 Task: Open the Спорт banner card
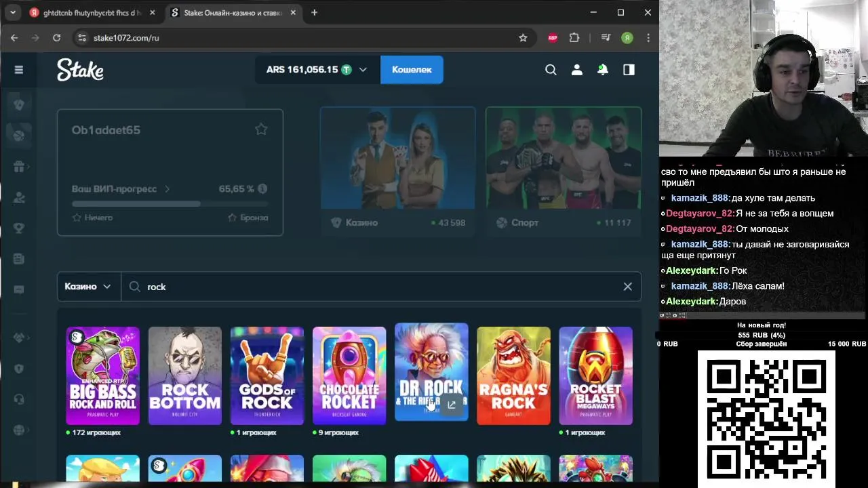[x=564, y=171]
